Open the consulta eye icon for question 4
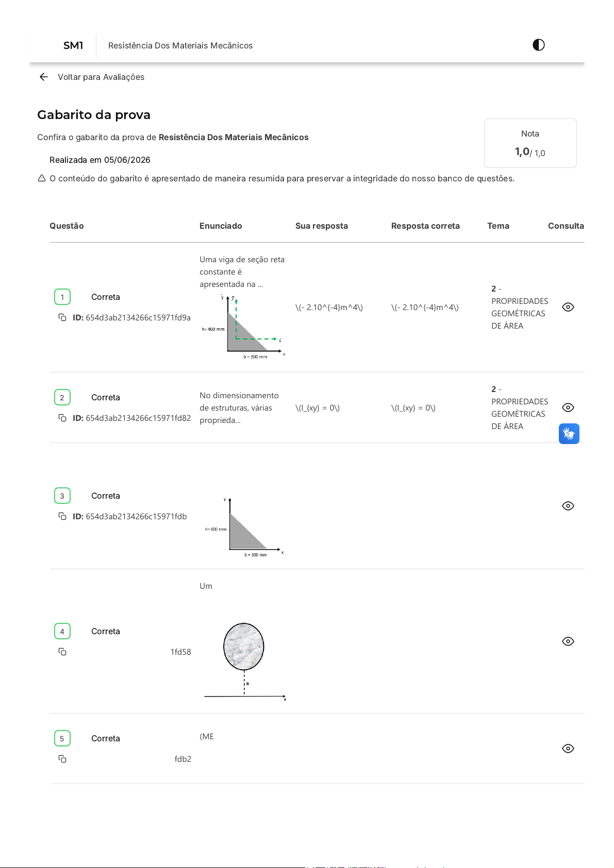Viewport: 614px width, 868px height. (568, 641)
